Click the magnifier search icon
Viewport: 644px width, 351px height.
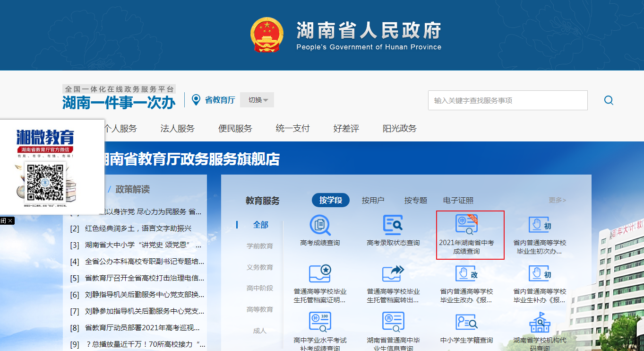click(609, 100)
